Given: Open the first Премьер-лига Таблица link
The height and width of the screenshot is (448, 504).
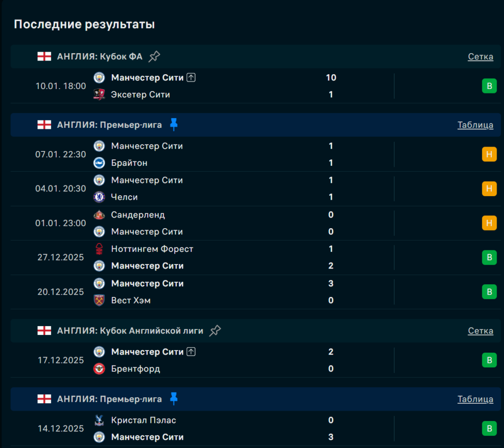Looking at the screenshot, I should click(x=475, y=125).
